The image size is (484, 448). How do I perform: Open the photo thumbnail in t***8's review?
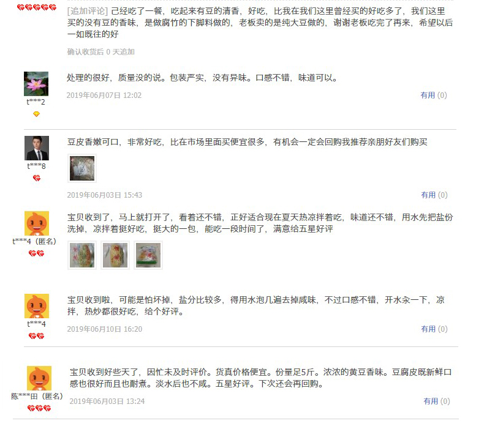pyautogui.click(x=82, y=168)
